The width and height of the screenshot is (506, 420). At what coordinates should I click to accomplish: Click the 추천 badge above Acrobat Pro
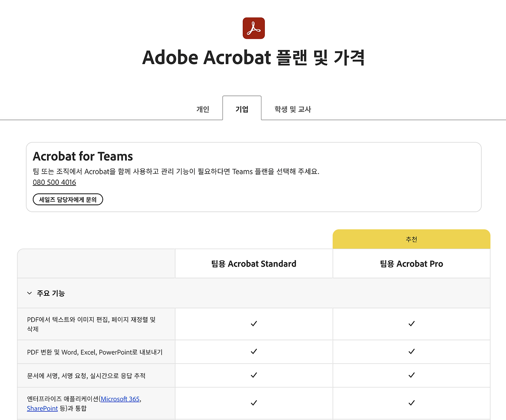(412, 239)
